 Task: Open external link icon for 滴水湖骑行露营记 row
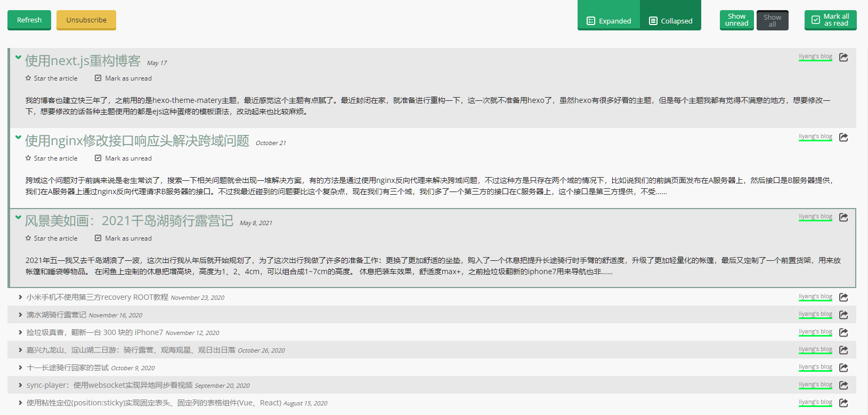click(x=843, y=315)
